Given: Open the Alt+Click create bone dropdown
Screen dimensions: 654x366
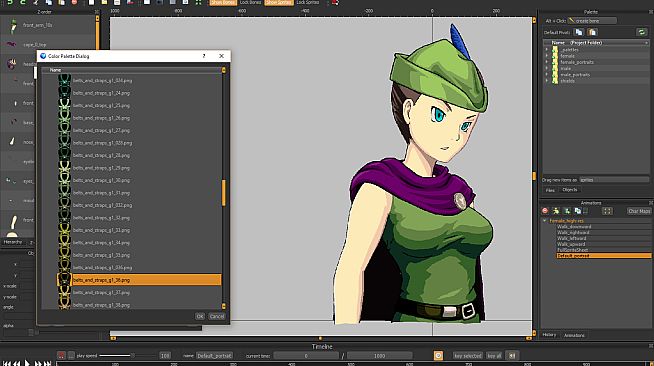Looking at the screenshot, I should pos(592,20).
